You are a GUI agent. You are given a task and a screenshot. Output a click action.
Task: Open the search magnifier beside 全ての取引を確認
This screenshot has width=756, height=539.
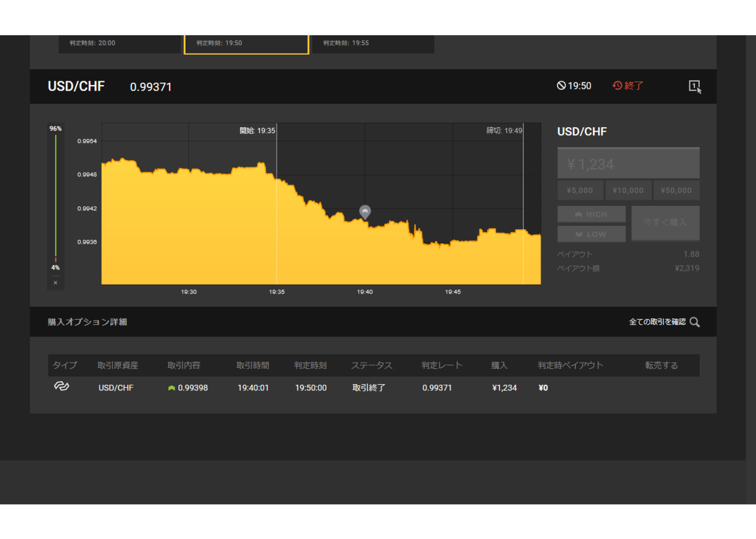tap(695, 322)
